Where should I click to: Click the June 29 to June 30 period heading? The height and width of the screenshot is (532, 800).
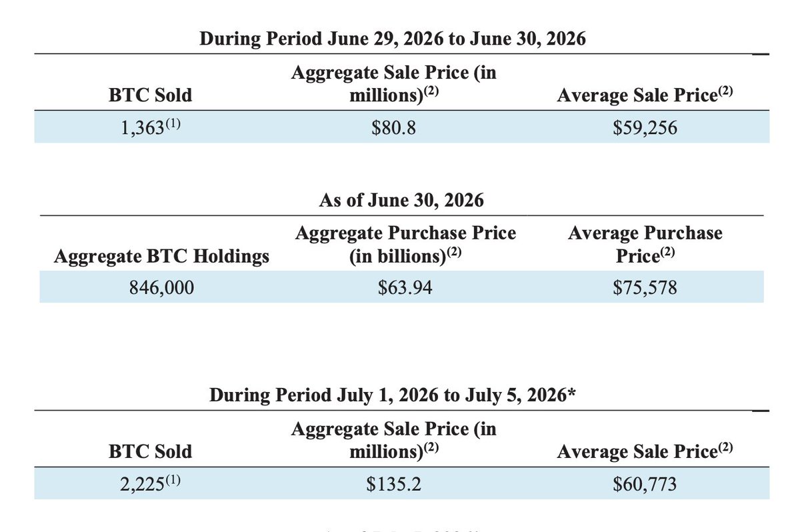click(393, 39)
